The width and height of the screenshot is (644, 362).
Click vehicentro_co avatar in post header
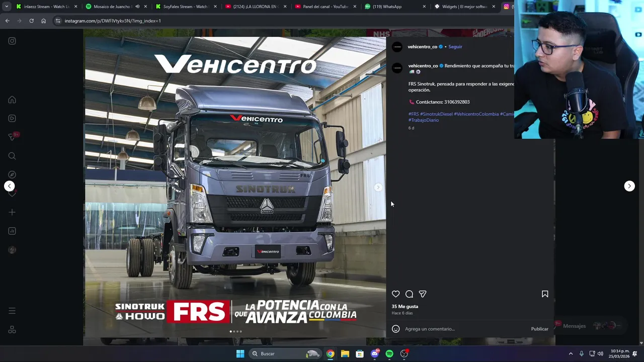[397, 47]
